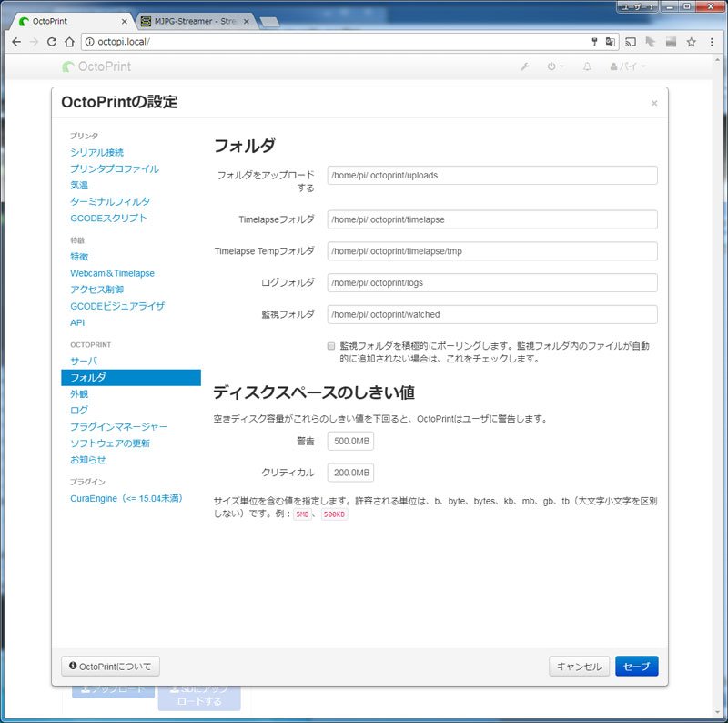
Task: Click the OctoPrint logo in the navbar
Action: click(x=96, y=66)
